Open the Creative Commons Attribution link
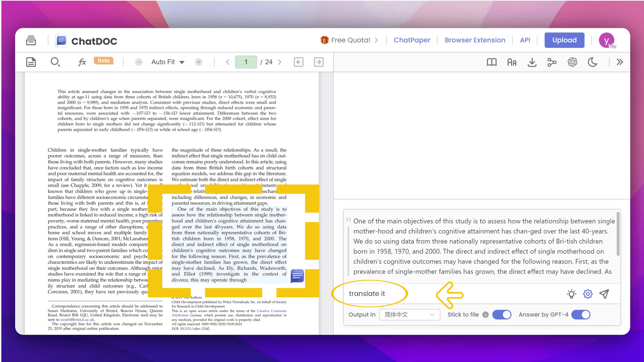644x362 pixels. (x=229, y=313)
